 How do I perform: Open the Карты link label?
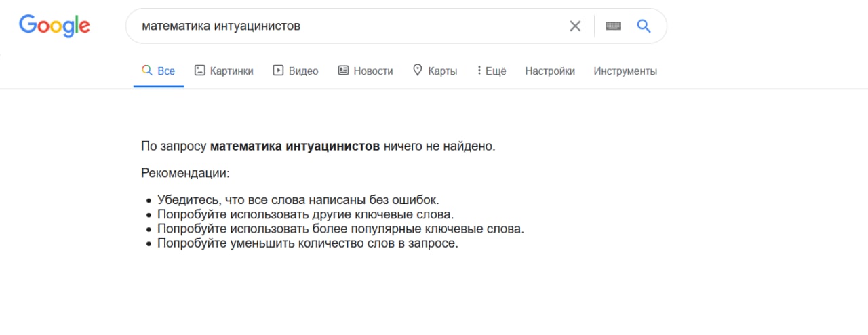(443, 71)
